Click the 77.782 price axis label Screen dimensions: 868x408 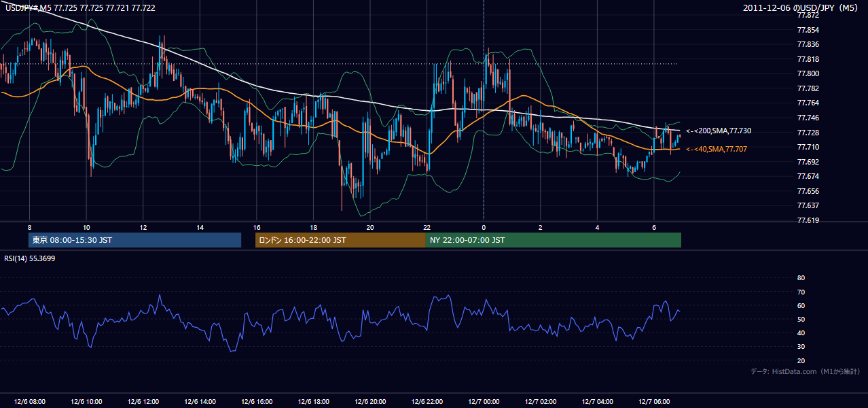810,88
